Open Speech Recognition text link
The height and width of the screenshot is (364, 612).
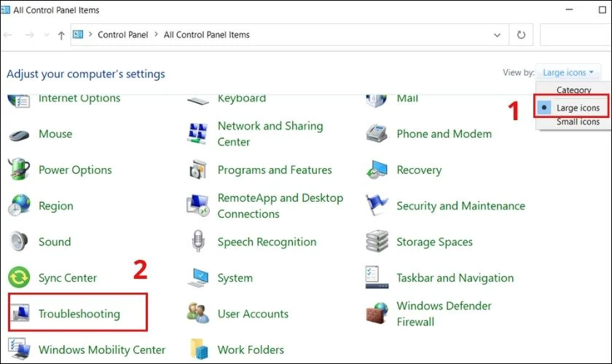267,242
